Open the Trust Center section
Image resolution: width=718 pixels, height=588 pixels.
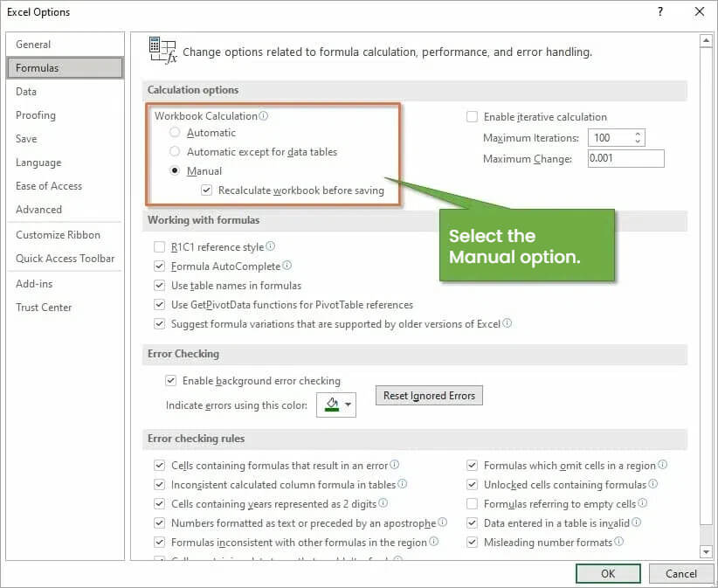[x=44, y=308]
